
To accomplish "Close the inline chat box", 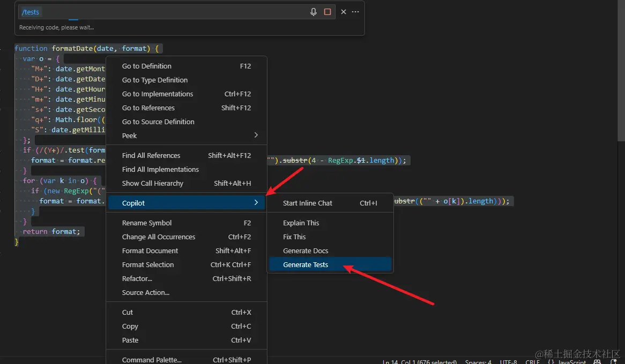I will point(343,12).
